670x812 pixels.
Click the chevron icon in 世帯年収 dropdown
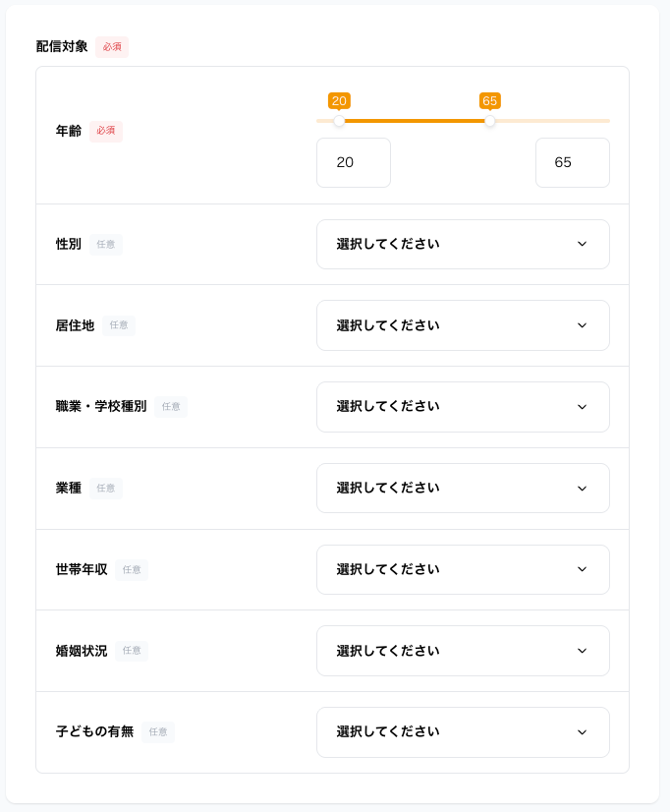pyautogui.click(x=582, y=569)
